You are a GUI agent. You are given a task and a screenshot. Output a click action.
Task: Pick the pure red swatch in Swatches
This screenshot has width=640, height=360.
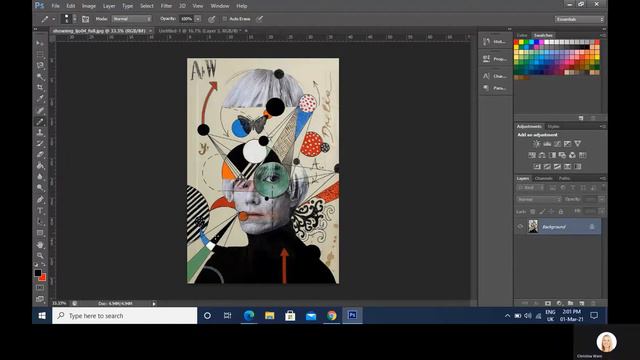(516, 42)
